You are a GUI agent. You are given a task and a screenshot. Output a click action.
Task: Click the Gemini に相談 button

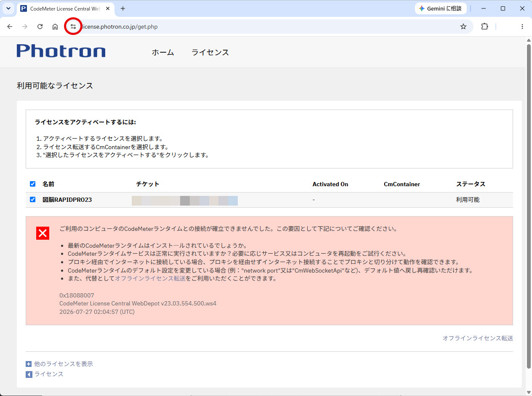pos(441,8)
